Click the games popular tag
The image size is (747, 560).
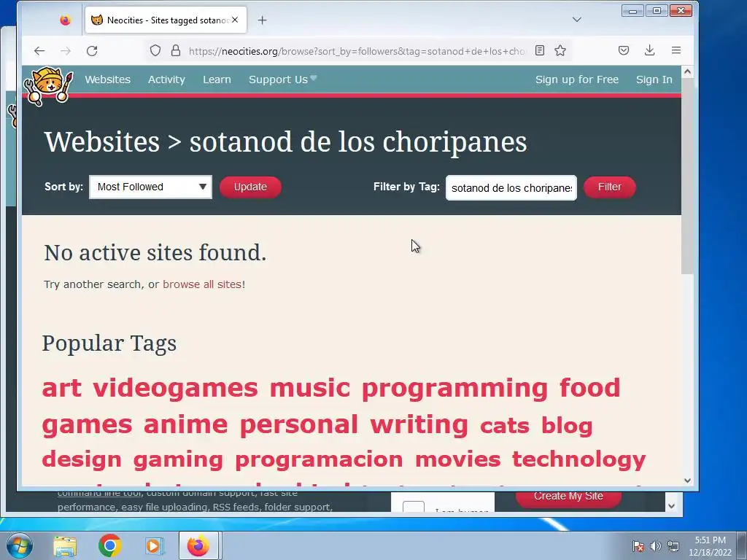(x=87, y=424)
